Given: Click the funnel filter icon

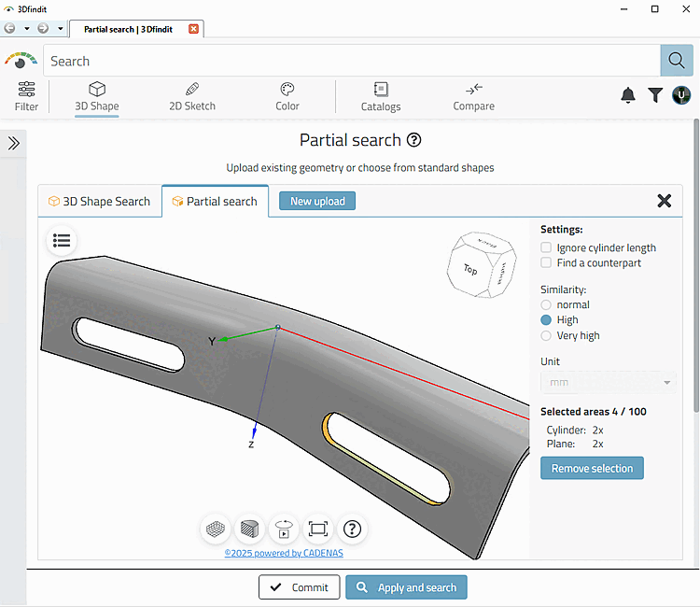Looking at the screenshot, I should (x=655, y=95).
